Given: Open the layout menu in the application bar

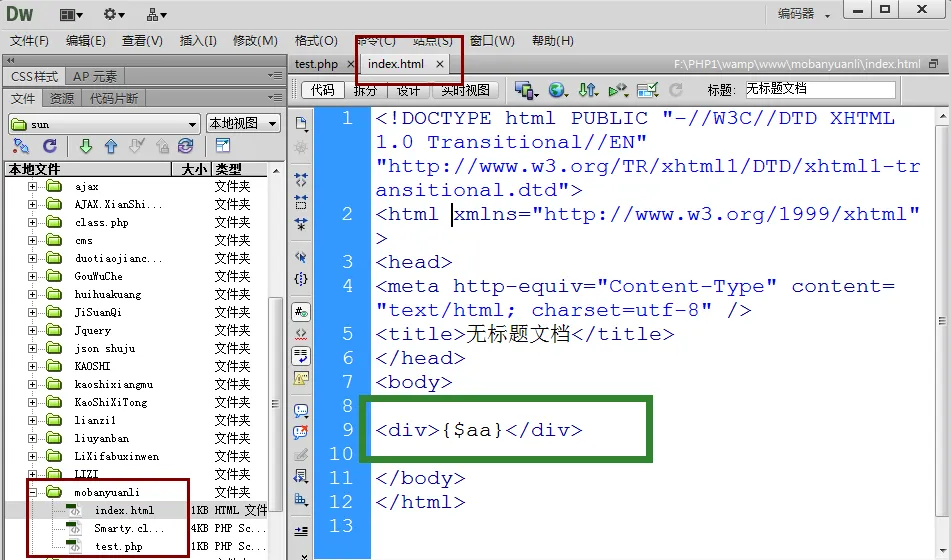Looking at the screenshot, I should (x=72, y=15).
